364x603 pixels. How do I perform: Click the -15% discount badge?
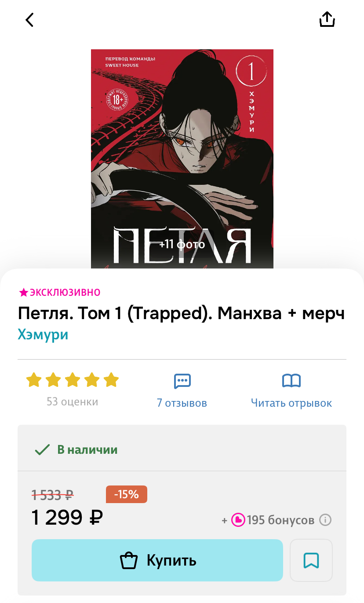coord(127,494)
